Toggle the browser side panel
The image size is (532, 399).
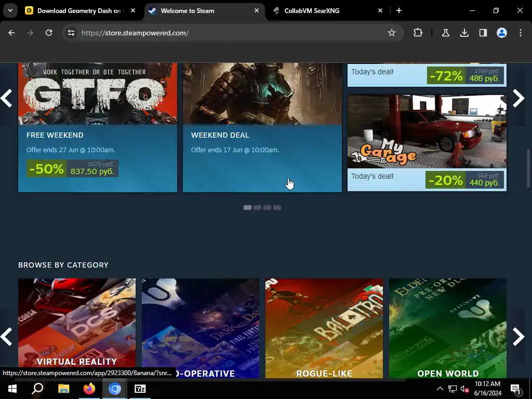[483, 33]
